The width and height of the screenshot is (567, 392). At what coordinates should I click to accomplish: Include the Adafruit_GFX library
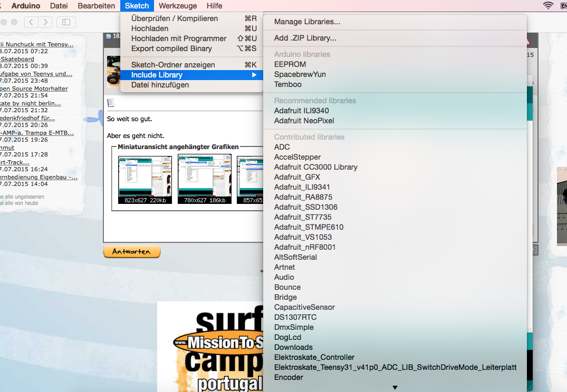coord(395,177)
